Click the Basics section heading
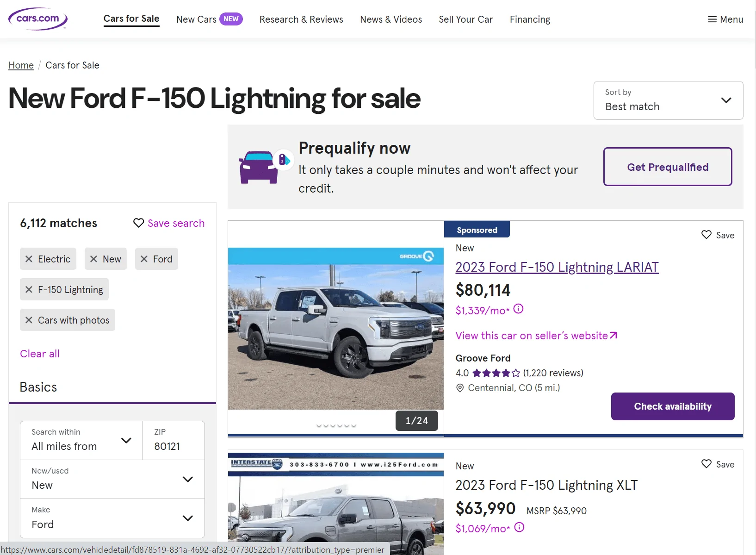This screenshot has width=756, height=555. click(38, 387)
